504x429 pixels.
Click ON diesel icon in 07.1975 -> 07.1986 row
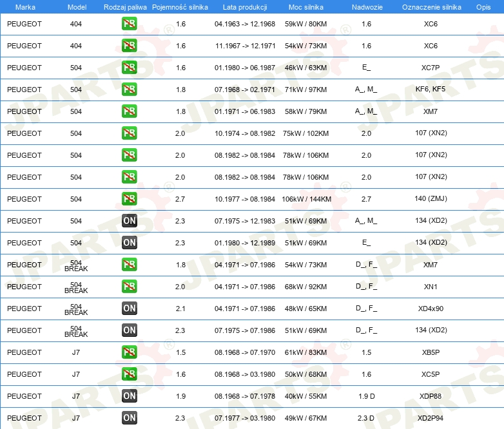[x=129, y=330]
